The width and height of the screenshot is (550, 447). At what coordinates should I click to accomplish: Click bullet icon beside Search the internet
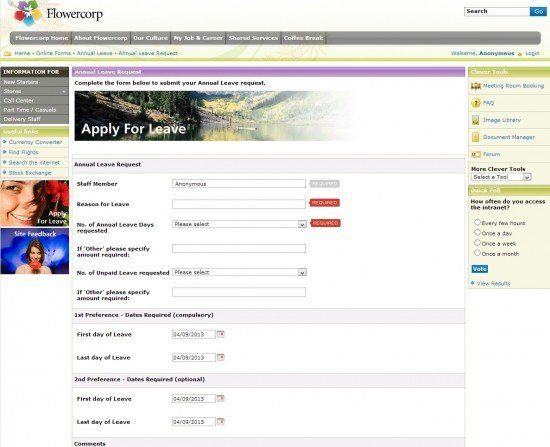[x=5, y=162]
